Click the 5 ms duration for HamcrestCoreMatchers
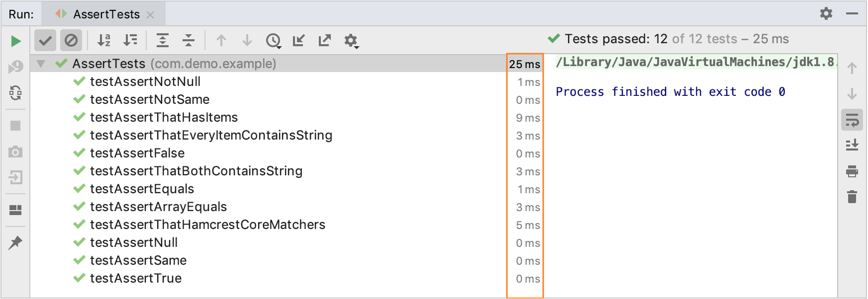The image size is (868, 299). [528, 225]
